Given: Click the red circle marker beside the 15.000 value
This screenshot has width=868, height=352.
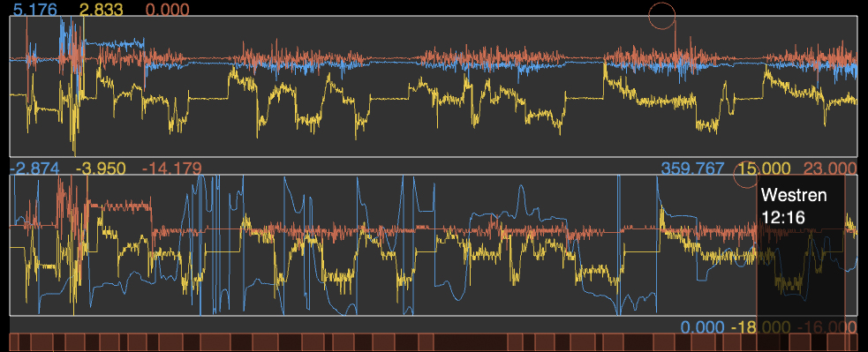Looking at the screenshot, I should click(745, 175).
